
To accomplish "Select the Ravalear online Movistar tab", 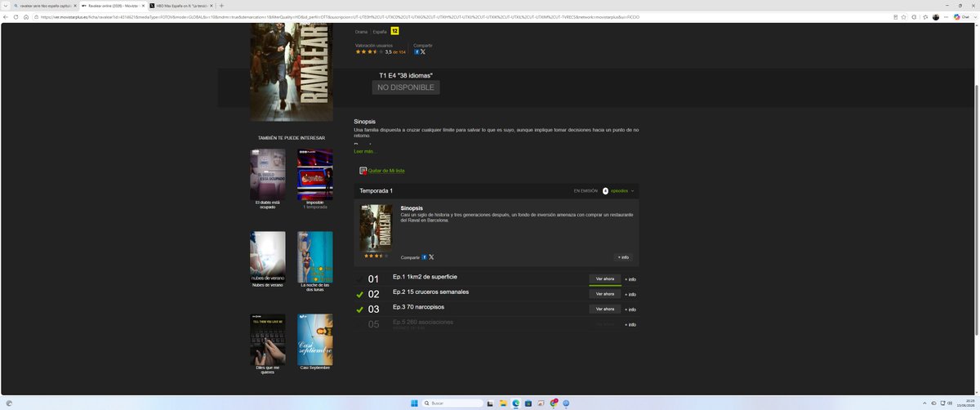I will point(112,6).
